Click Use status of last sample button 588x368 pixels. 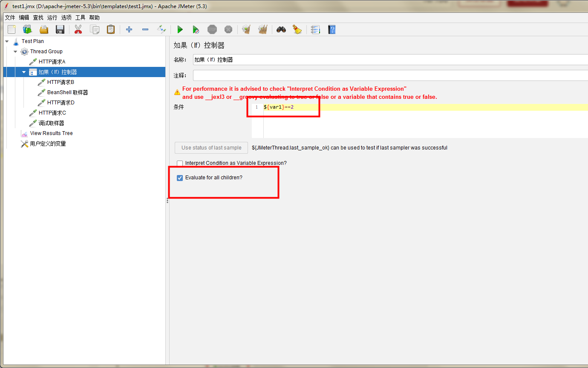click(x=211, y=148)
